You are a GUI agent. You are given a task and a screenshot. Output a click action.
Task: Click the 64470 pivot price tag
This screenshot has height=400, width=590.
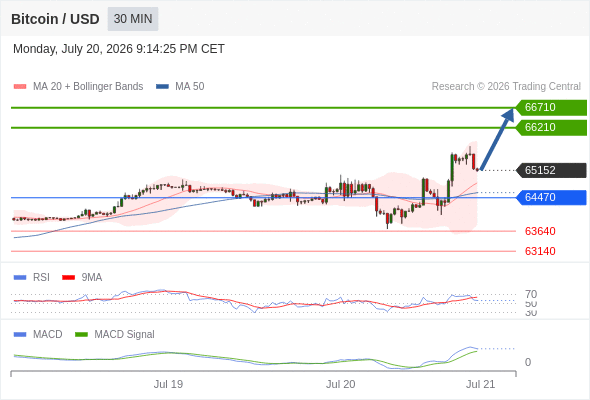click(x=551, y=198)
